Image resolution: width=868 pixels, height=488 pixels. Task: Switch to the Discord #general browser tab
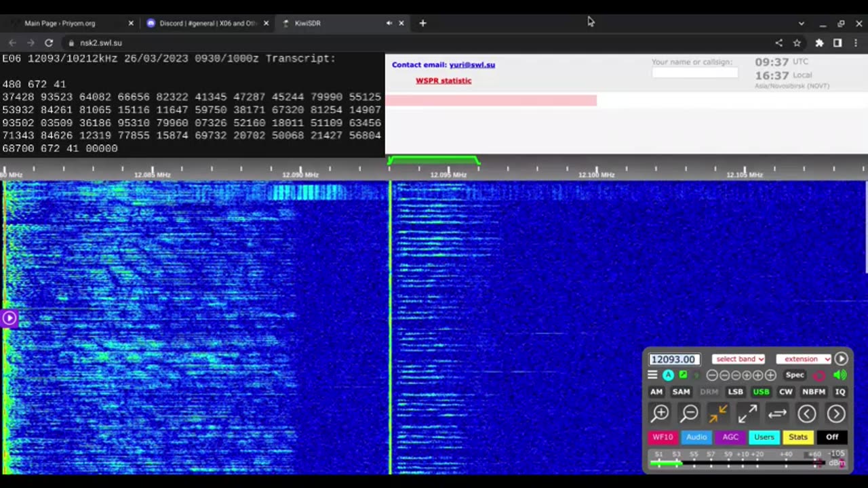pos(207,23)
